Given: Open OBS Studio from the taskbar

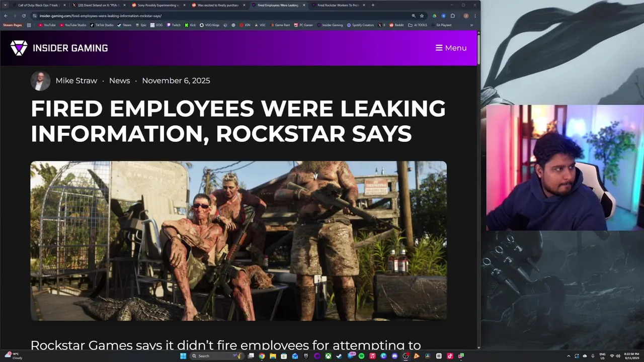Looking at the screenshot, I should pyautogui.click(x=405, y=356).
